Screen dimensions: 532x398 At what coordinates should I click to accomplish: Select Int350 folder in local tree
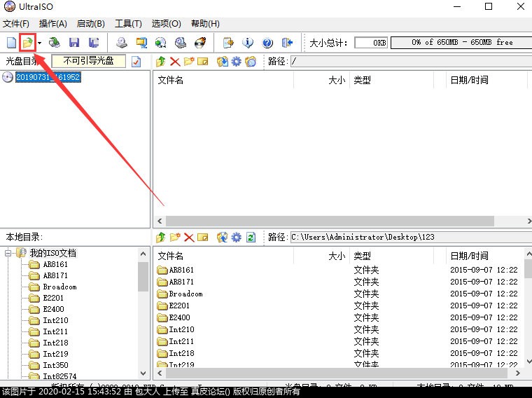[55, 365]
